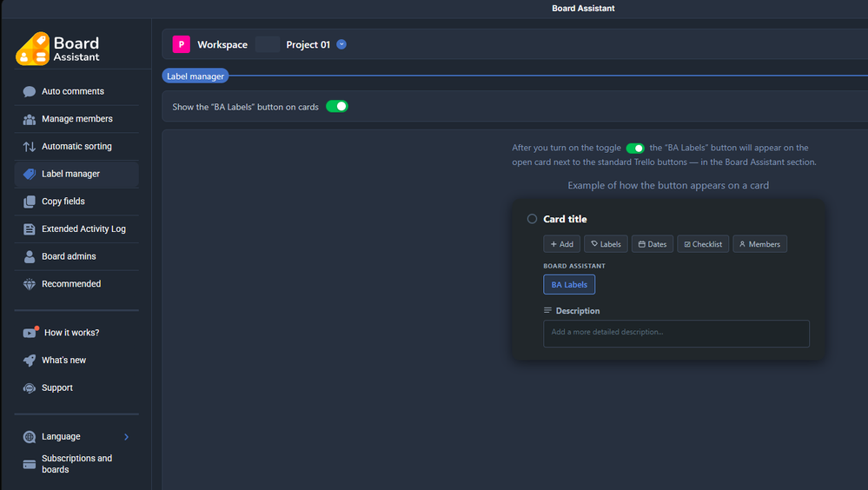Image resolution: width=868 pixels, height=490 pixels.
Task: Click the What's new rocket icon
Action: click(x=30, y=361)
